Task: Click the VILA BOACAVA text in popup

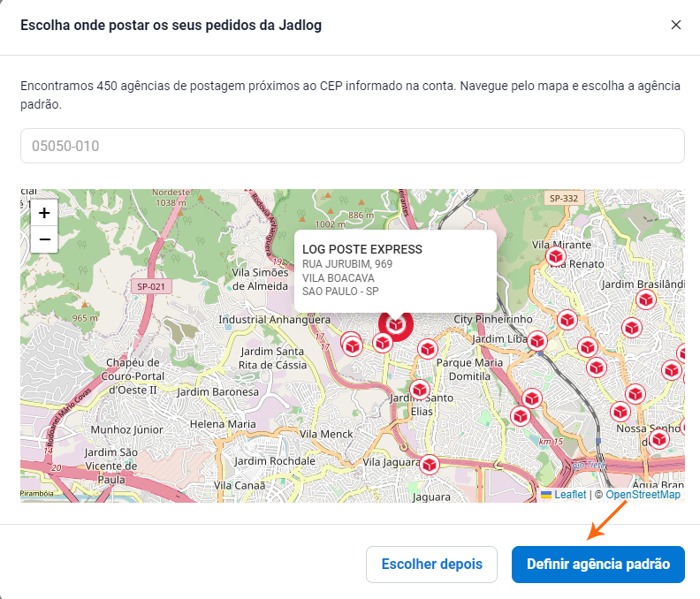Action: [339, 277]
